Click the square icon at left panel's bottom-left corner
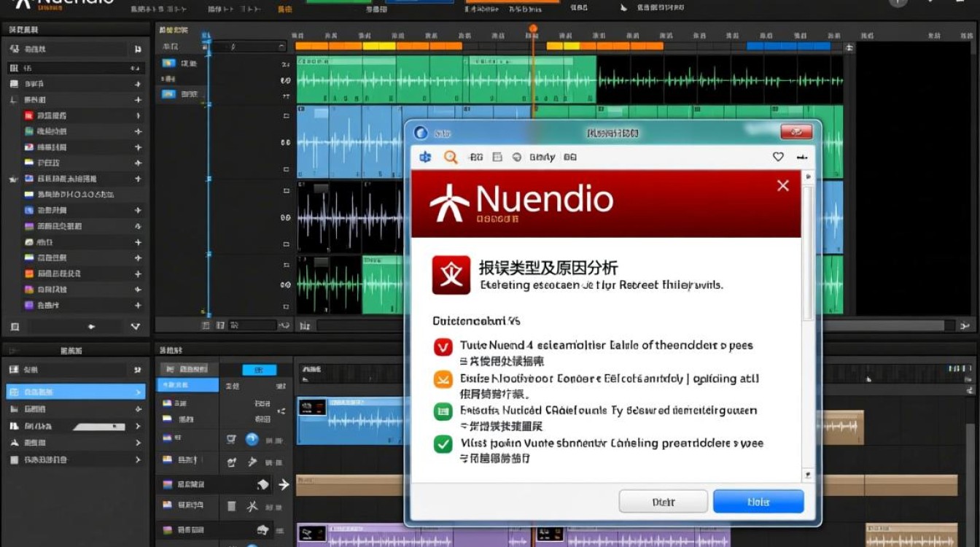 point(15,326)
